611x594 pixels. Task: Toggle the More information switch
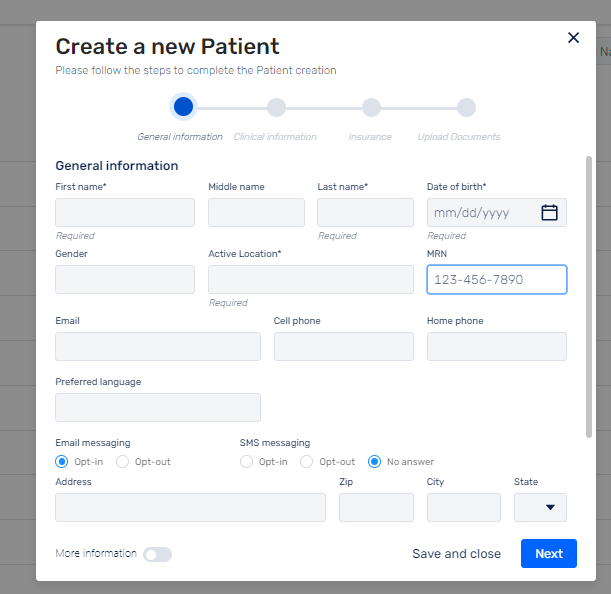[x=157, y=554]
